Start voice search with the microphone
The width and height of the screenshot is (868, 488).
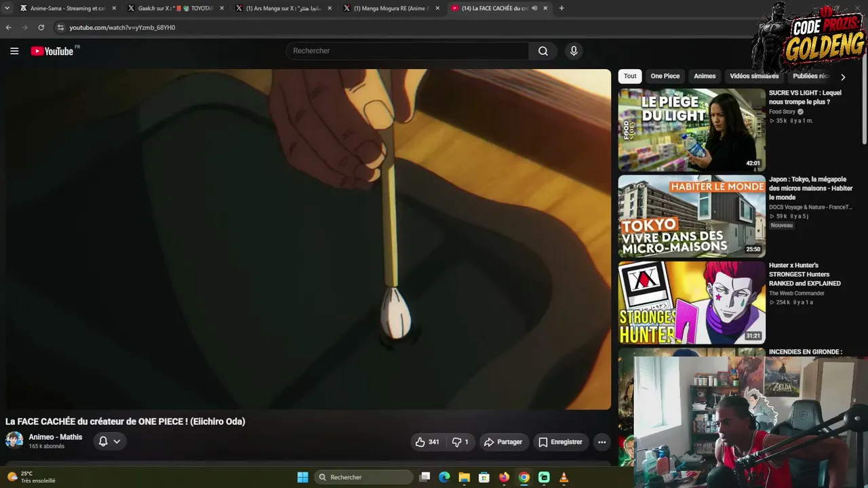point(574,51)
